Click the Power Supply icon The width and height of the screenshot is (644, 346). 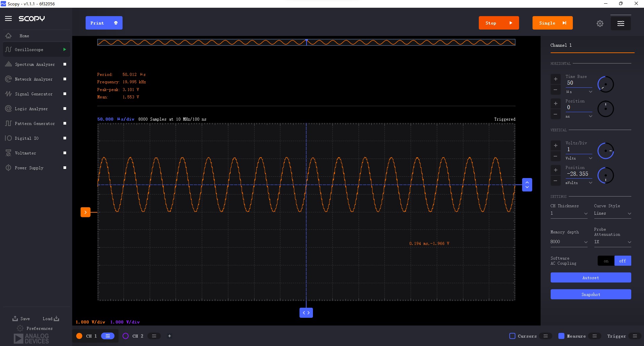coord(8,168)
